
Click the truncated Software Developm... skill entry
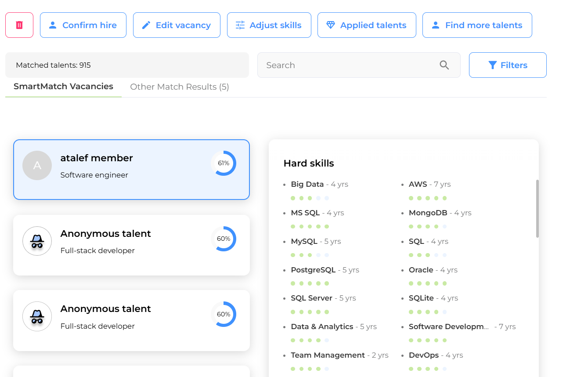tap(462, 326)
